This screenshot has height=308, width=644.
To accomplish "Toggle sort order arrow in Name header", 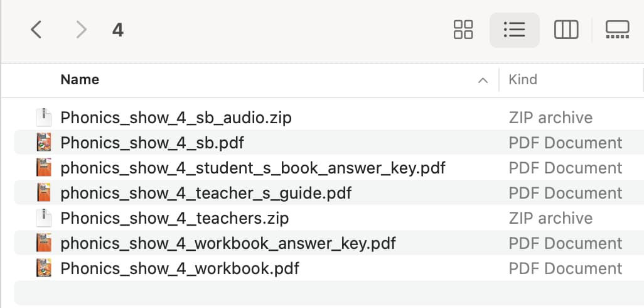I will pos(483,80).
